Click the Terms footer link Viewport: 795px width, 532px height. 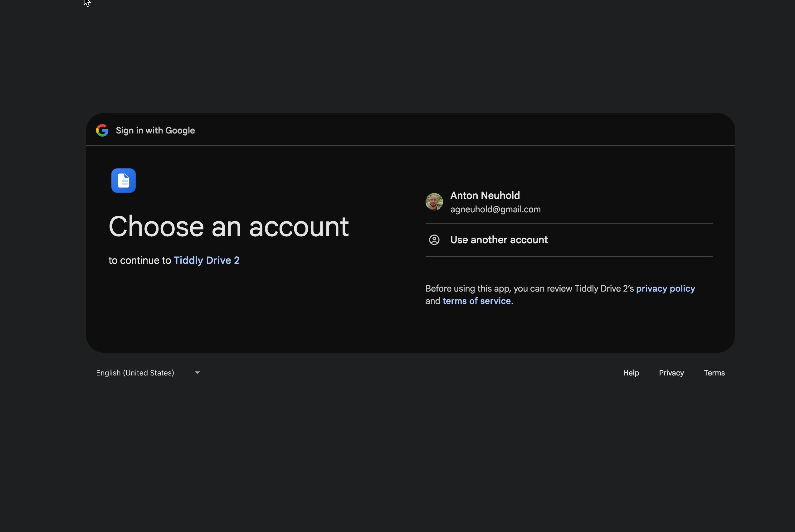point(714,373)
